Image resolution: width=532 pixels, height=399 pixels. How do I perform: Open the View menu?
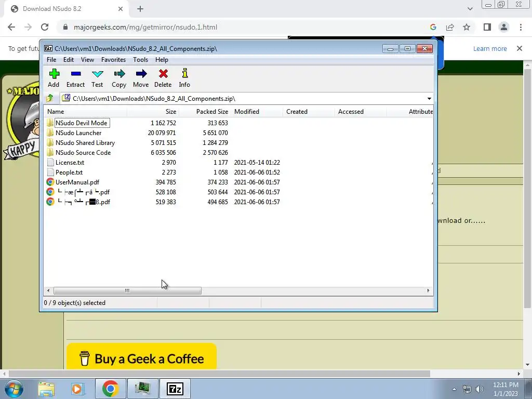(87, 60)
